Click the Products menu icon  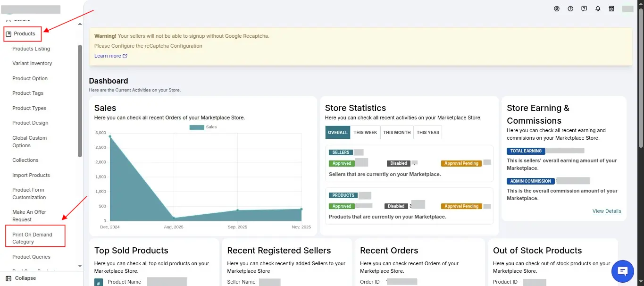[x=8, y=34]
